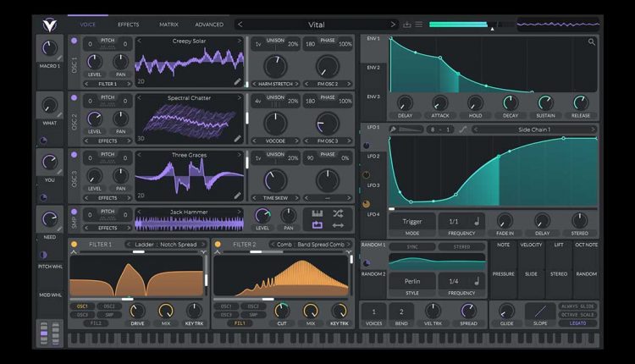Toggle the LFO smooth curve icon
The image size is (635, 364).
[x=463, y=130]
